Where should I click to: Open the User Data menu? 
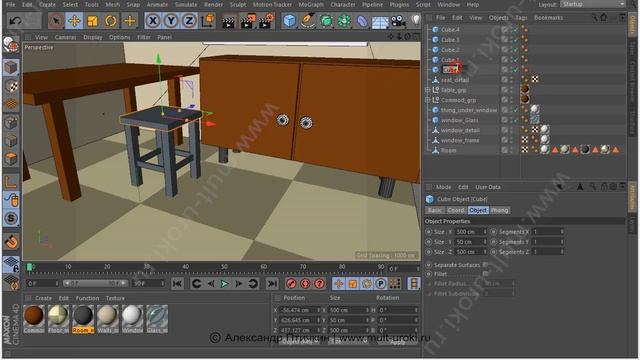tap(488, 187)
